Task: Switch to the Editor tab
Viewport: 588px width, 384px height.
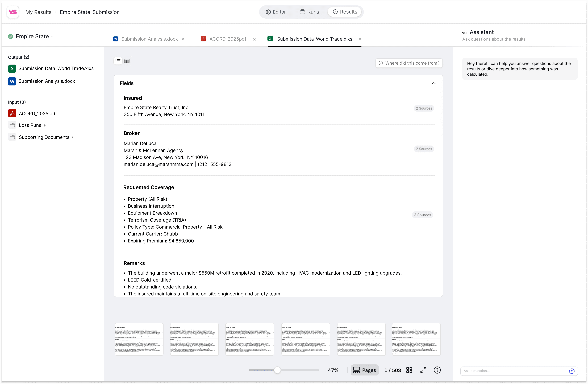Action: 276,12
